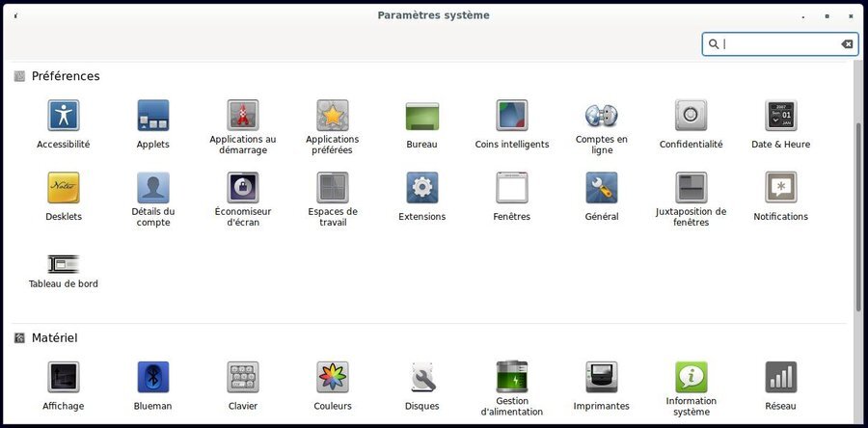Open the Accessibilité settings

64,116
